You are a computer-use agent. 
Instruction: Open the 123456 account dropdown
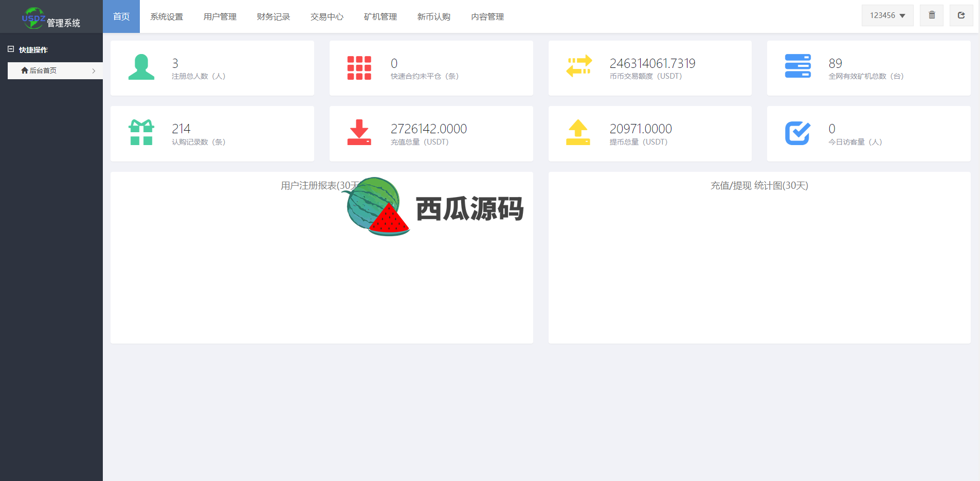[x=887, y=15]
